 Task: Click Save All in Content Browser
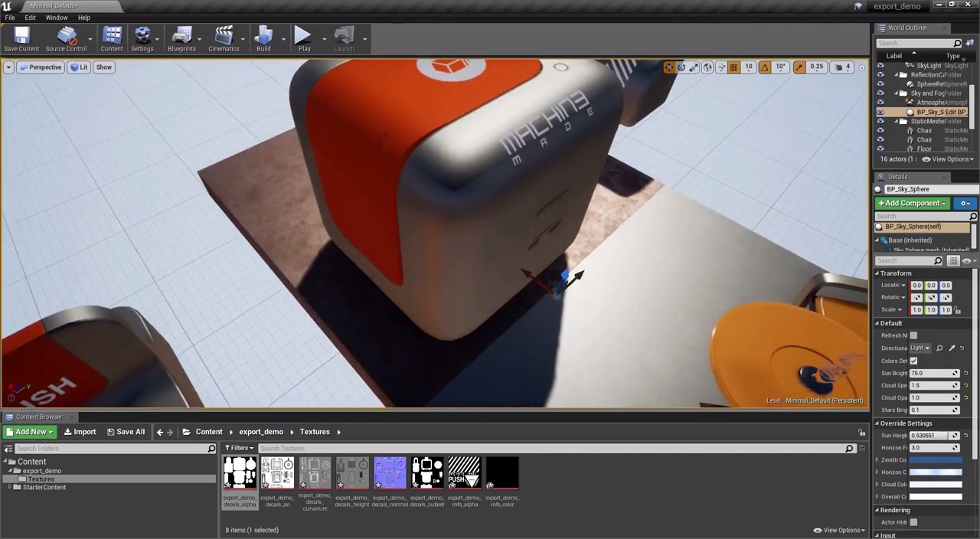[x=126, y=432]
